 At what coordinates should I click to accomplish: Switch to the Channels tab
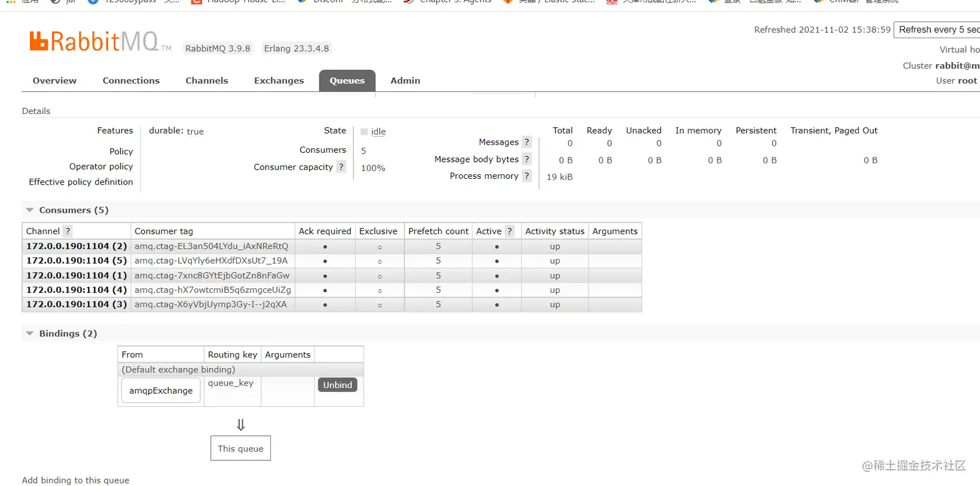point(207,80)
